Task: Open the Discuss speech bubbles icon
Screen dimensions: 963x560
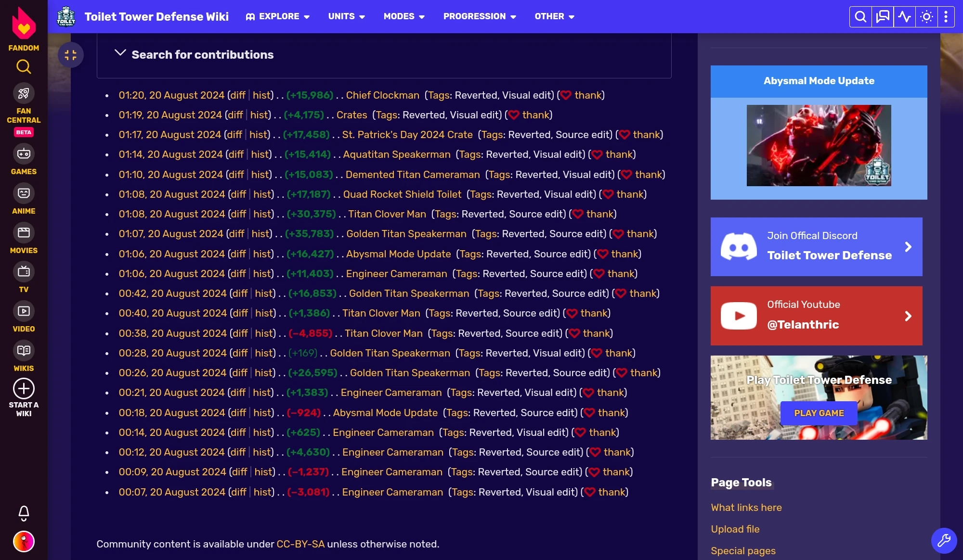Action: pos(883,17)
